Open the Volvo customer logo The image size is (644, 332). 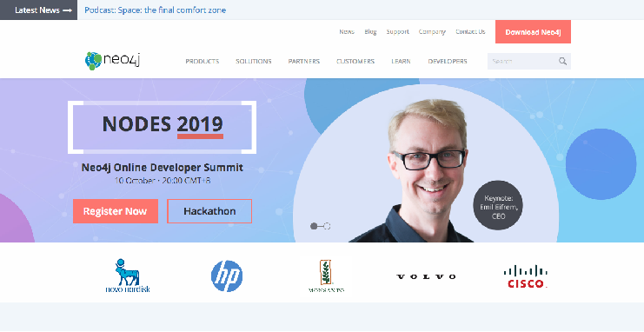coord(426,276)
